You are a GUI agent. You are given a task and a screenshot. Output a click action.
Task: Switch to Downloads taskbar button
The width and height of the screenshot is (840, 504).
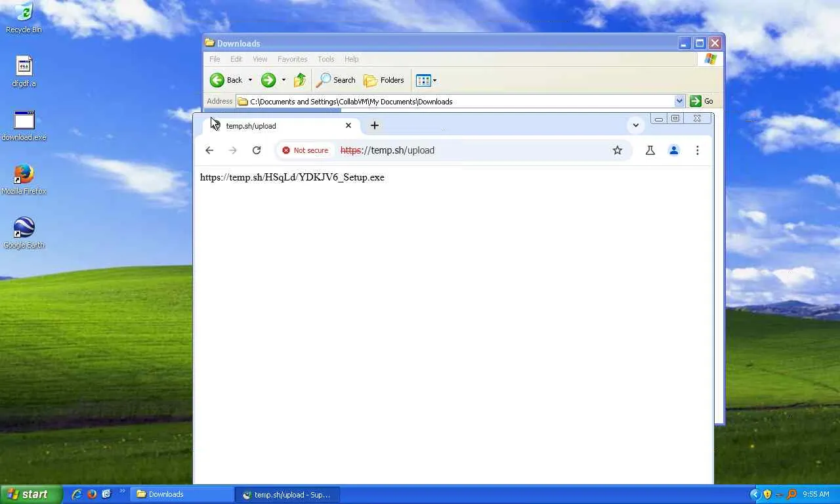pos(182,494)
